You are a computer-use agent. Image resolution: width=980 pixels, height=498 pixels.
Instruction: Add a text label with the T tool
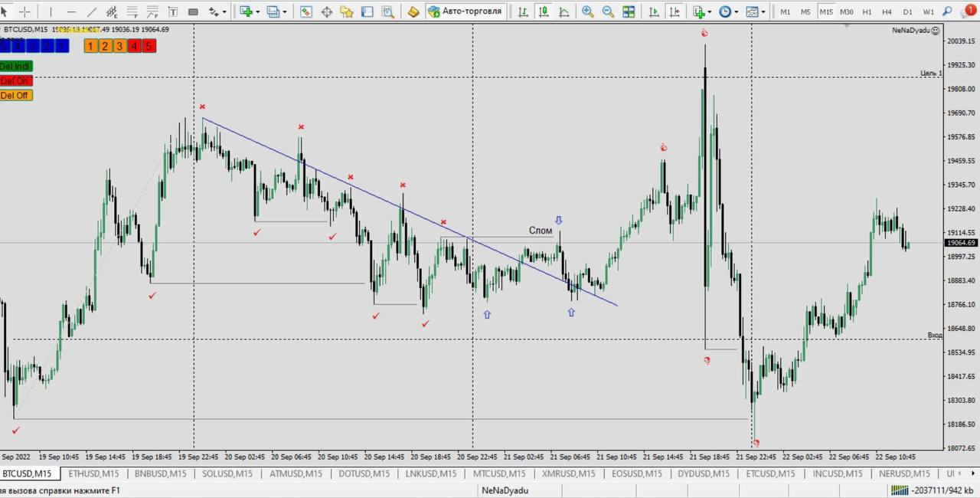172,11
